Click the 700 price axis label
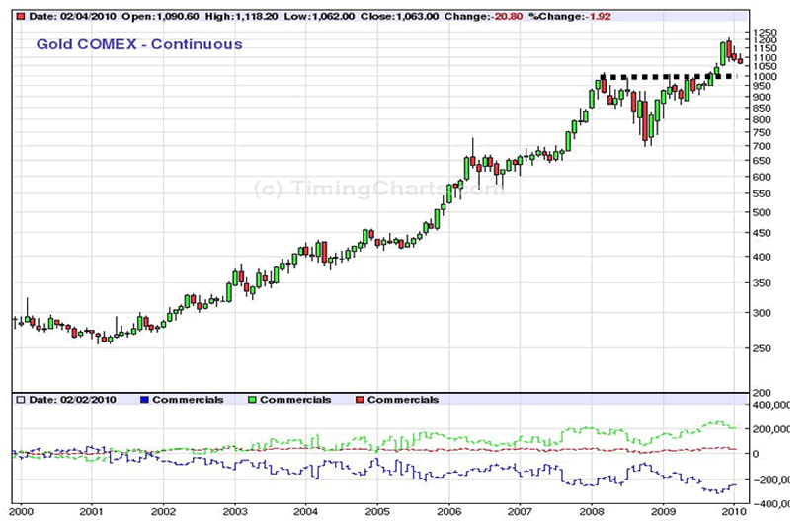This screenshot has width=810, height=532. tap(762, 146)
